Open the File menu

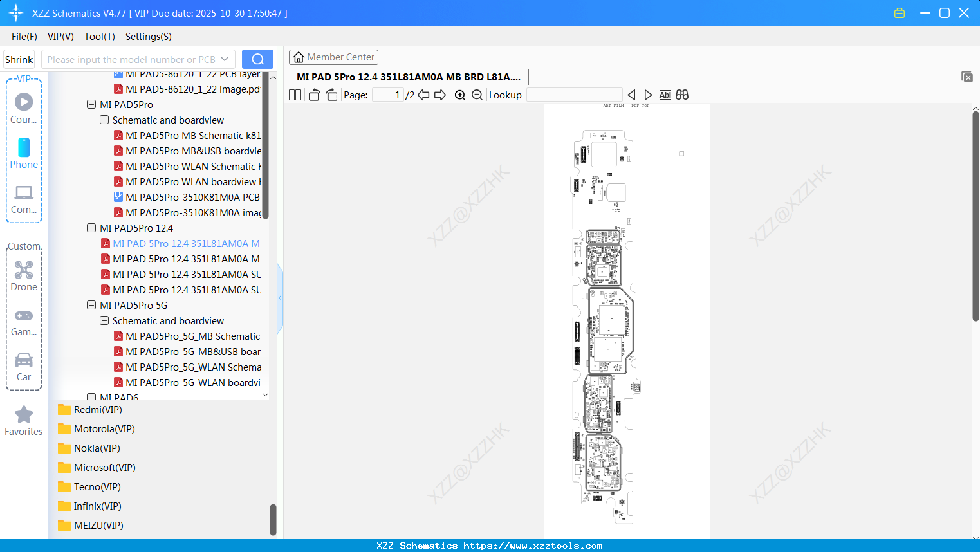pyautogui.click(x=24, y=37)
